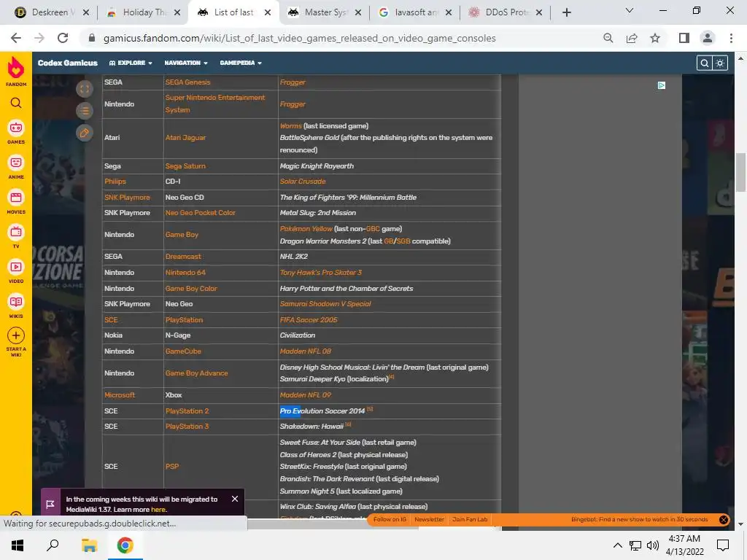Open Tony Hawk's Pro Skater 3 link
This screenshot has height=560, width=747.
pyautogui.click(x=321, y=273)
